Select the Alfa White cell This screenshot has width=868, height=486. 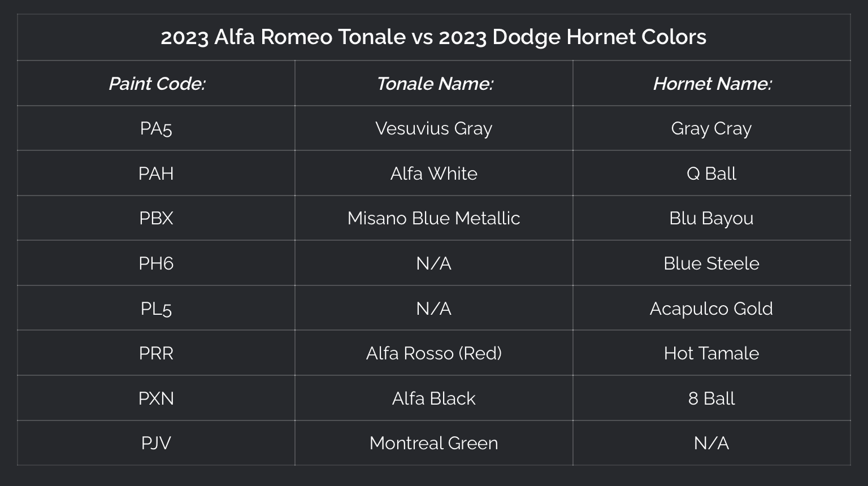[x=433, y=173]
